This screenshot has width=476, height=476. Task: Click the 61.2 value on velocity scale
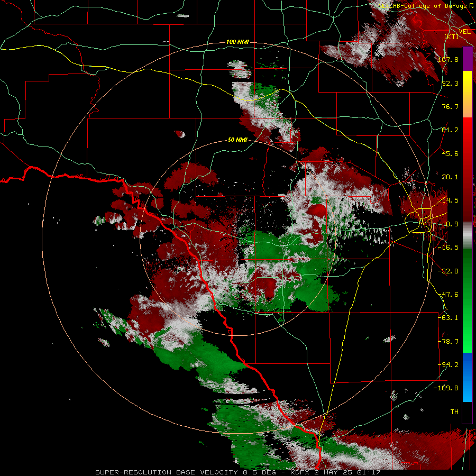click(x=450, y=130)
